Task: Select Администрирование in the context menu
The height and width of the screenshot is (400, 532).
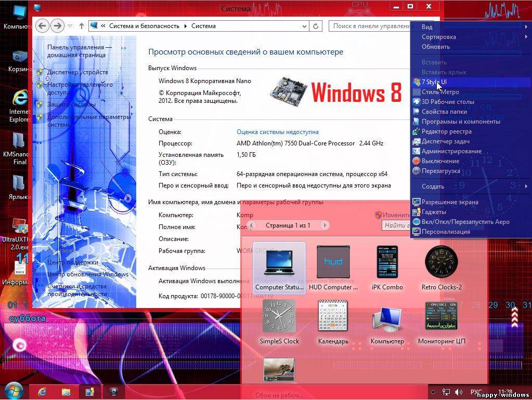Action: [x=471, y=151]
